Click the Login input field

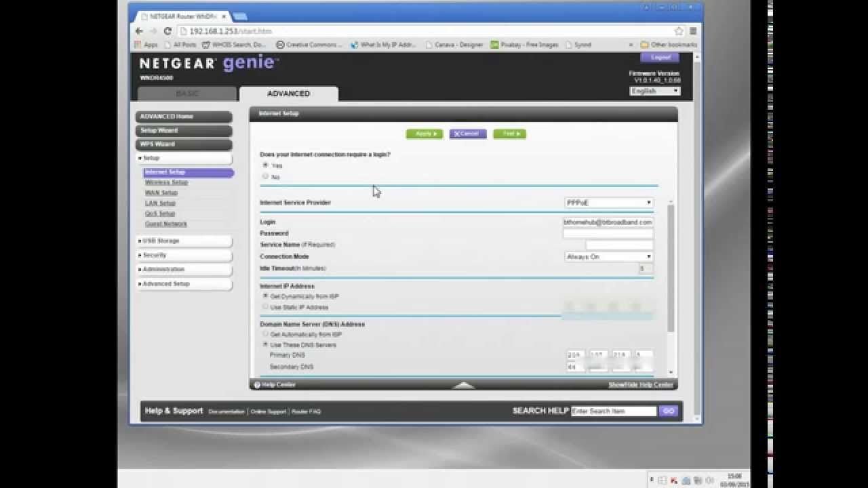pyautogui.click(x=608, y=222)
